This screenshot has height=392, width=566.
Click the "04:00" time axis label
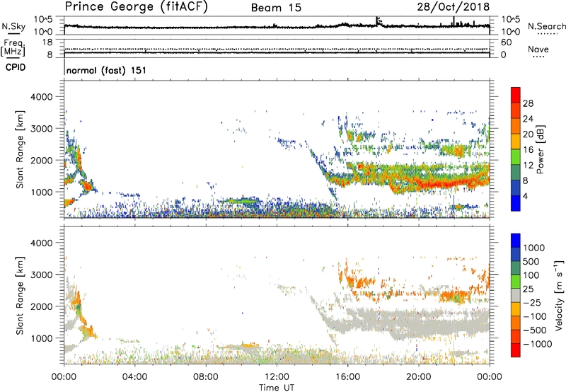click(134, 377)
